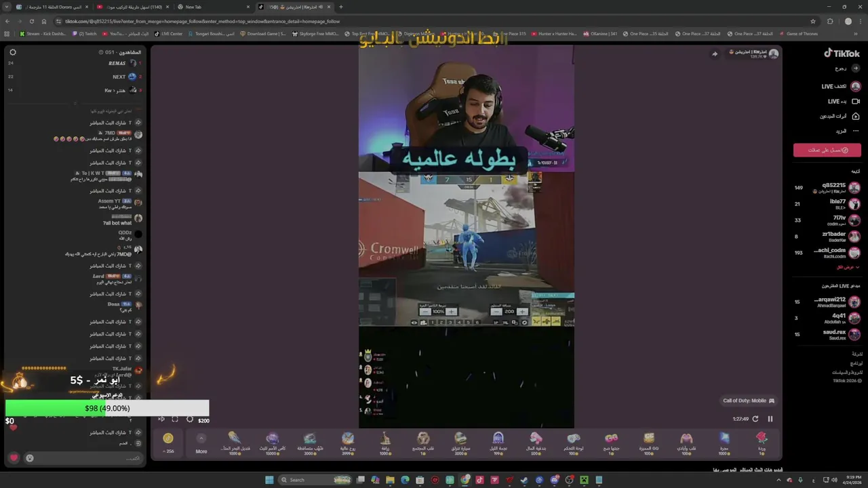Screen dimensions: 868x488
Task: Open the Stream - Kick Dashboard bookmark
Action: [43, 33]
